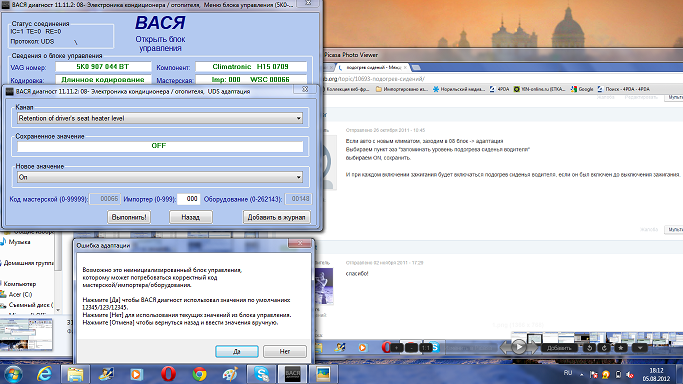Close the Ошибка адаптации error dialog
This screenshot has width=683, height=384.
pyautogui.click(x=300, y=243)
